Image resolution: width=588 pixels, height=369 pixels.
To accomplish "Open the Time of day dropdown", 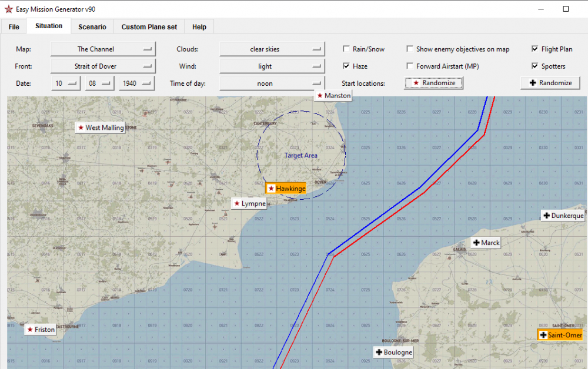I will tap(272, 83).
